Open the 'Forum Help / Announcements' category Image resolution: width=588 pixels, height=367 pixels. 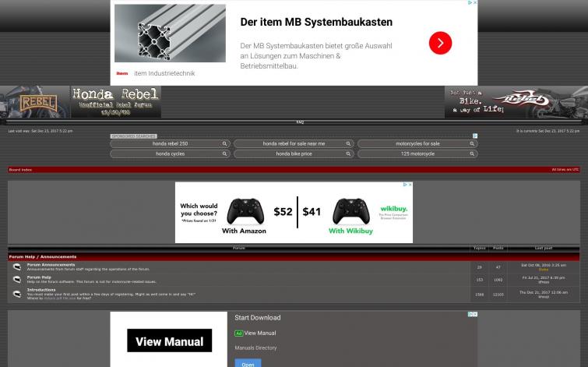[x=42, y=257]
